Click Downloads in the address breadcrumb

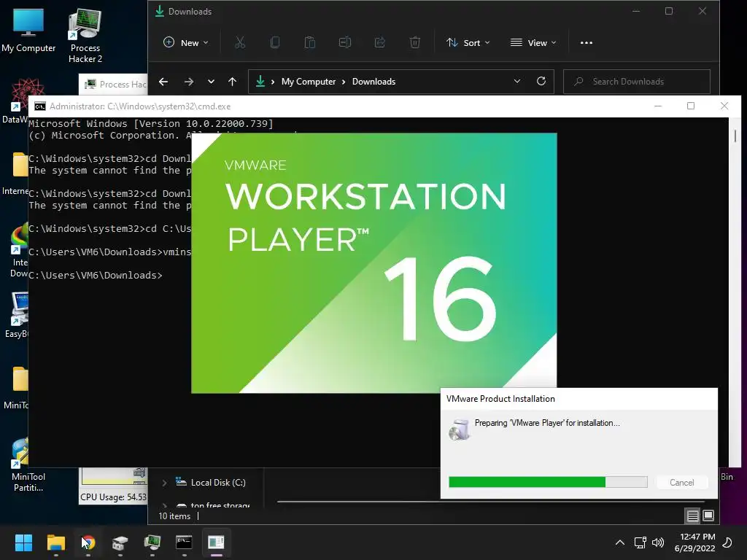373,82
